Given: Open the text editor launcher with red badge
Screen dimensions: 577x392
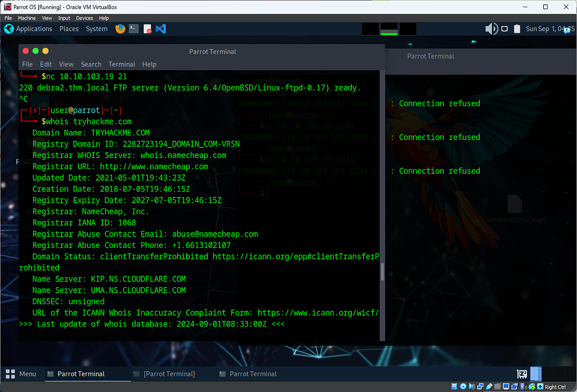Looking at the screenshot, I should pos(148,29).
